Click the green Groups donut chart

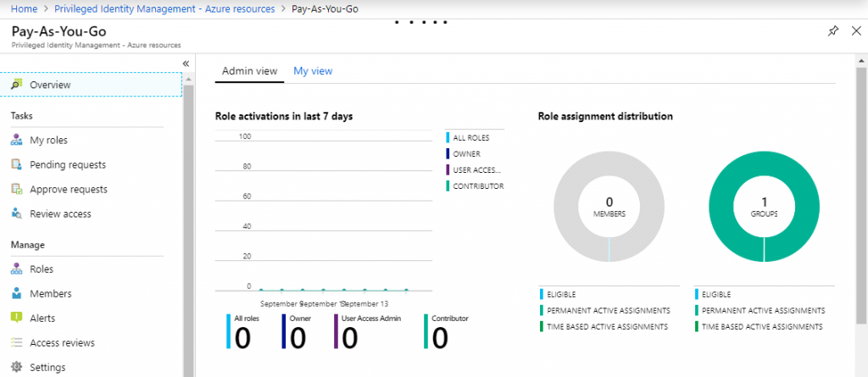point(764,207)
